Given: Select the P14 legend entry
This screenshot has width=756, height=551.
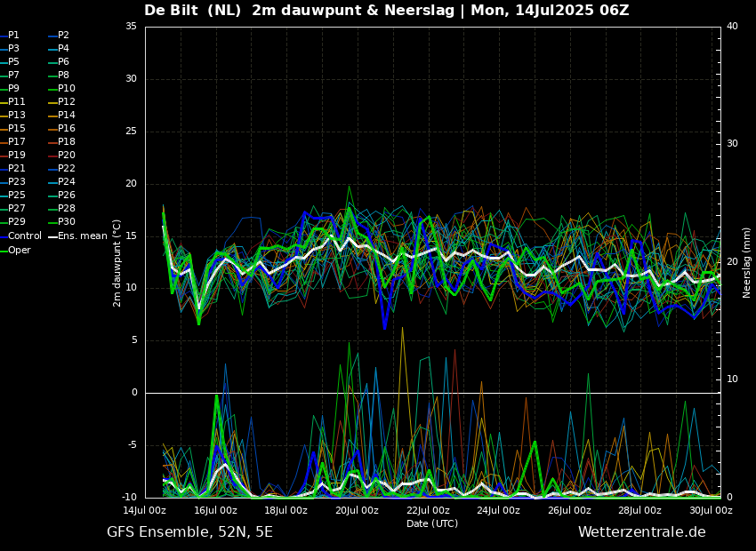Looking at the screenshot, I should click(x=61, y=116).
